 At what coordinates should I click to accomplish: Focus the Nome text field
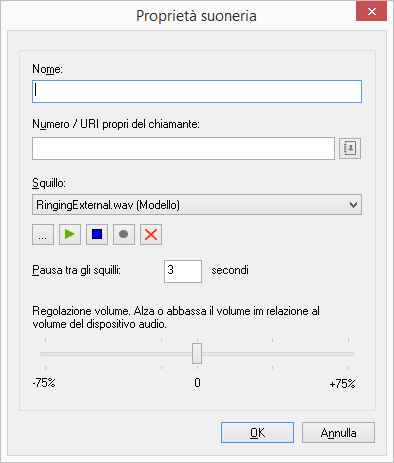pos(197,91)
